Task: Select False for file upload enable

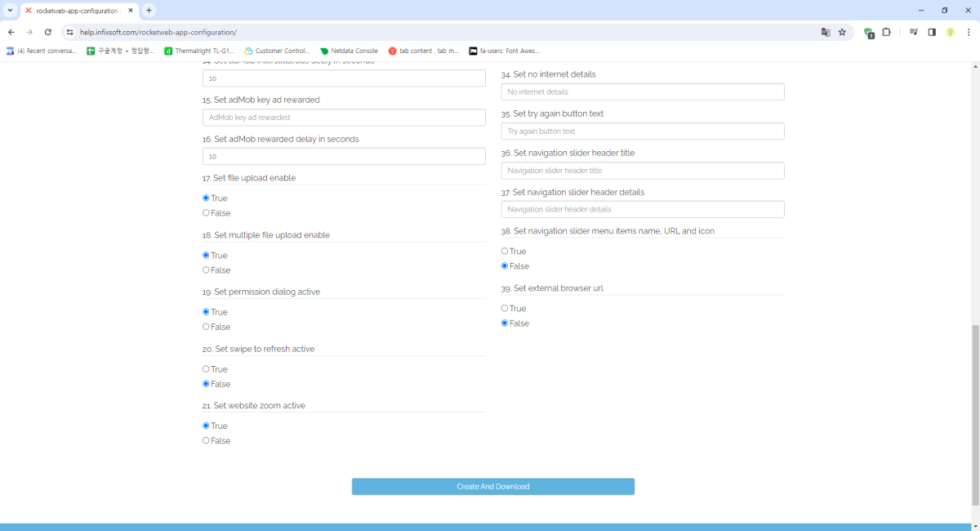Action: [206, 213]
